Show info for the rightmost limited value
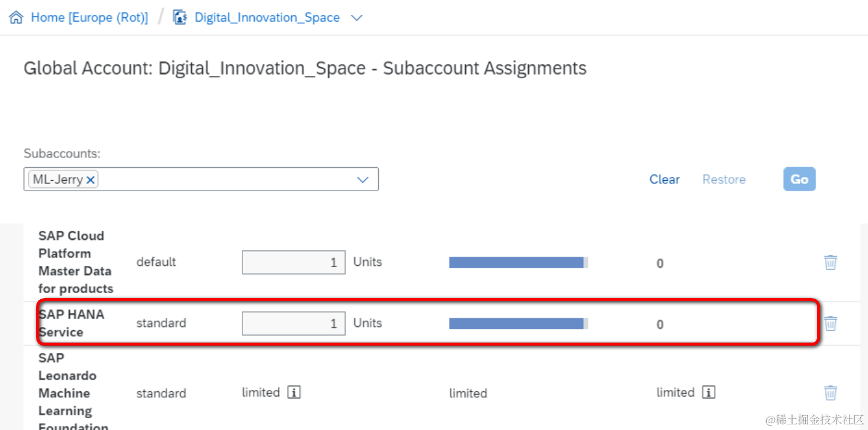The width and height of the screenshot is (868, 430). (709, 392)
